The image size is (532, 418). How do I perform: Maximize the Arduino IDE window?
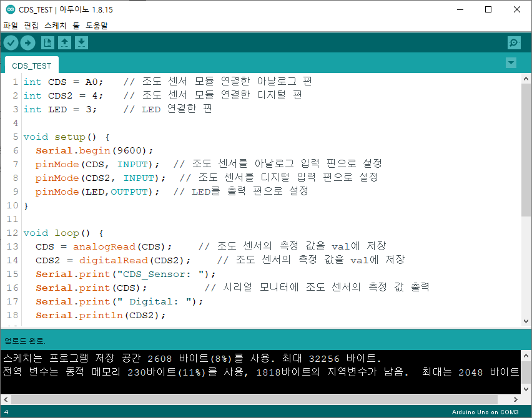[x=488, y=9]
